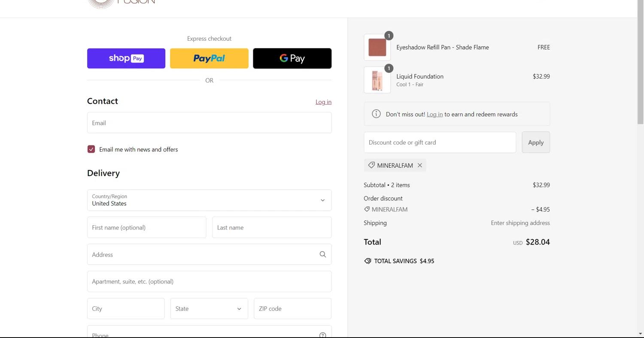Click the scrollbar down arrow
The width and height of the screenshot is (644, 338).
pyautogui.click(x=641, y=334)
